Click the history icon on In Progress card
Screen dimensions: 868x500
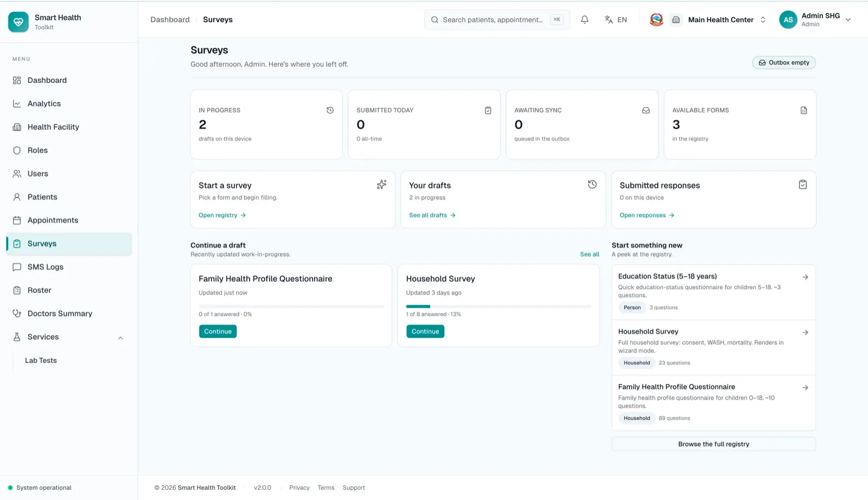pyautogui.click(x=330, y=110)
